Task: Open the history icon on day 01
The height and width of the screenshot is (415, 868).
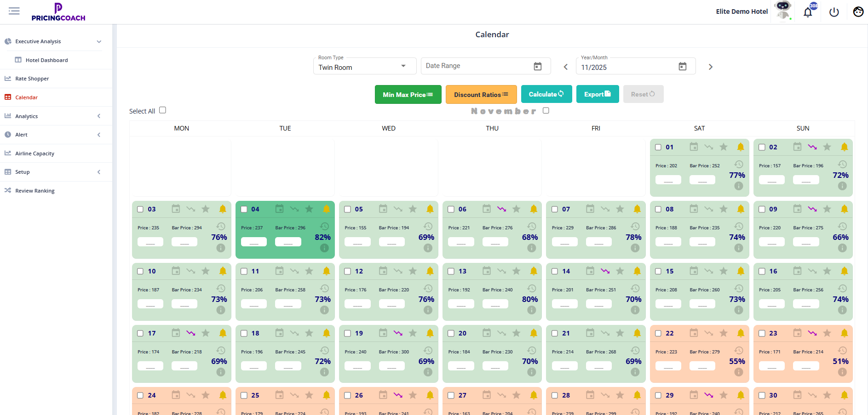Action: 739,165
